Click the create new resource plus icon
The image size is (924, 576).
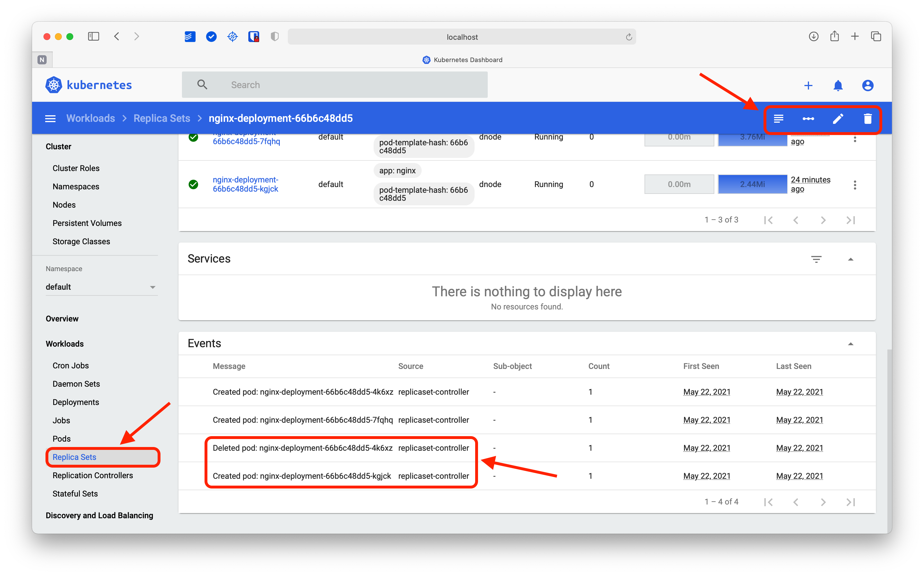808,85
